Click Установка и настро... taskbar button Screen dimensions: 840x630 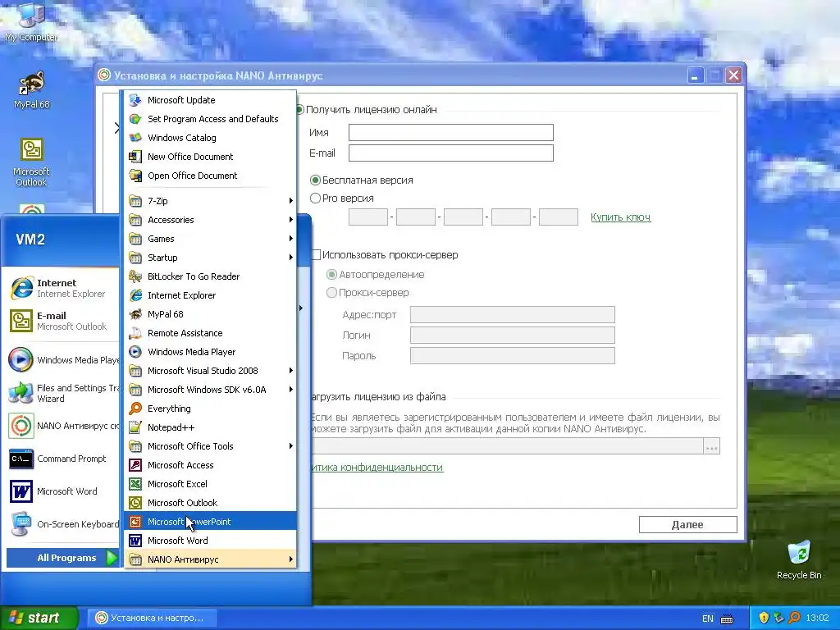(153, 618)
